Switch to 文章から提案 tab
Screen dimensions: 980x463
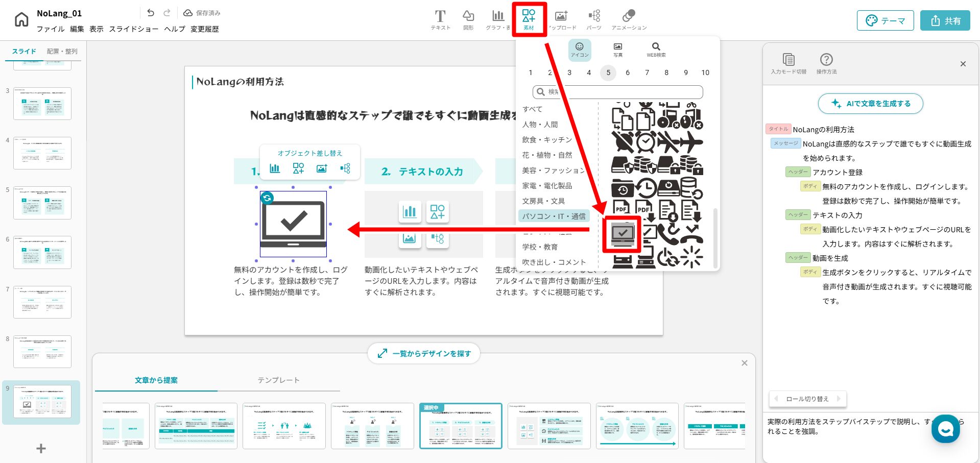click(156, 380)
